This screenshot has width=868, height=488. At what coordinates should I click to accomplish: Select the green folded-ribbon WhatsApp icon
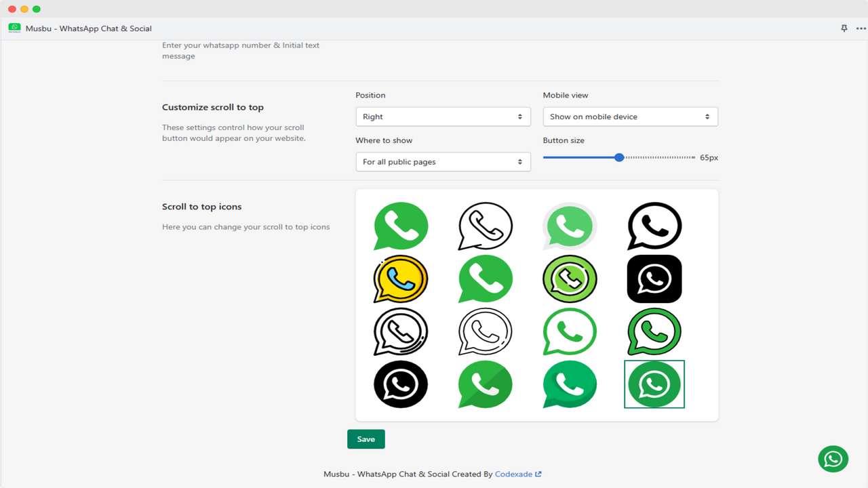coord(485,384)
